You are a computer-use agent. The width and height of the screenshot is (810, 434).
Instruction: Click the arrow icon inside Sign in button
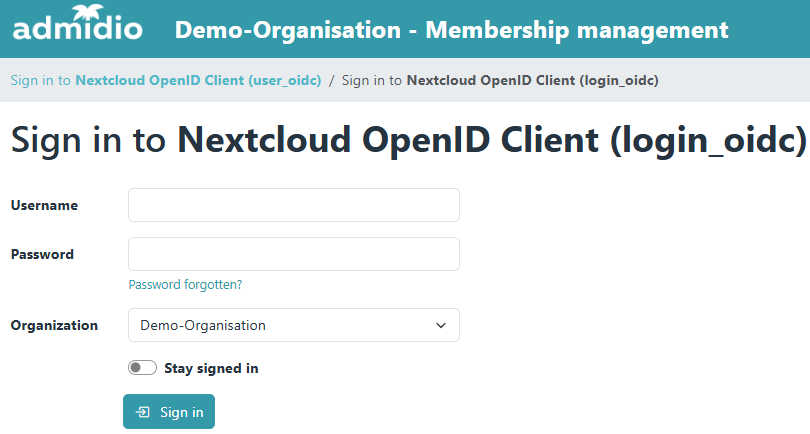tap(144, 412)
